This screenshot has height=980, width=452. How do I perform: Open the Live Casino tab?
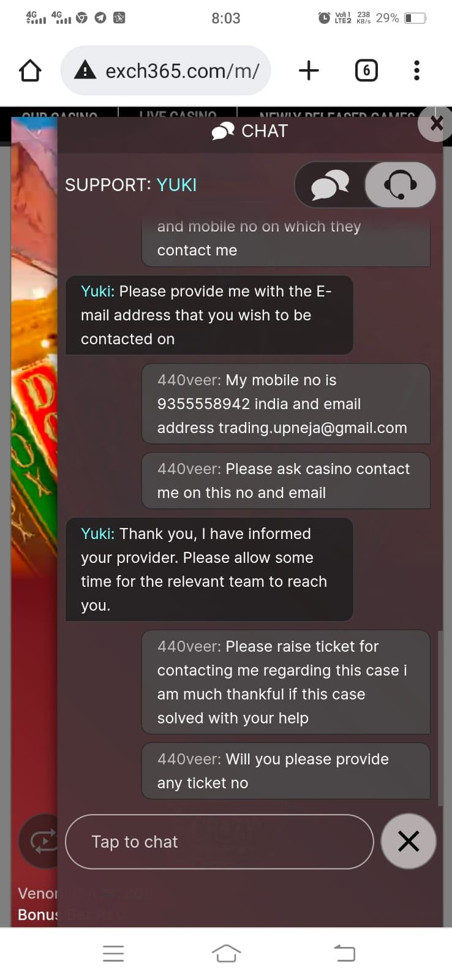point(178,113)
